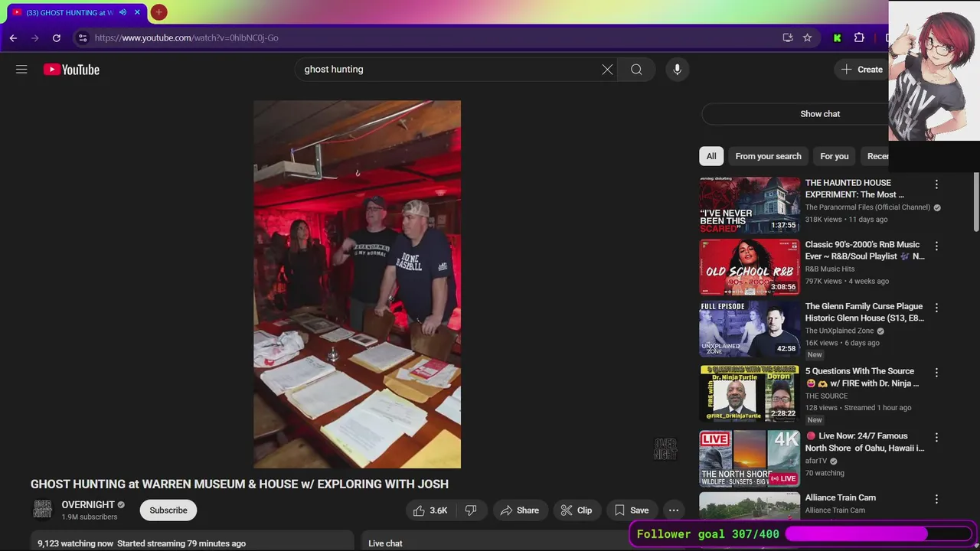Open the afarTV channel link
The image size is (980, 551).
(x=816, y=461)
